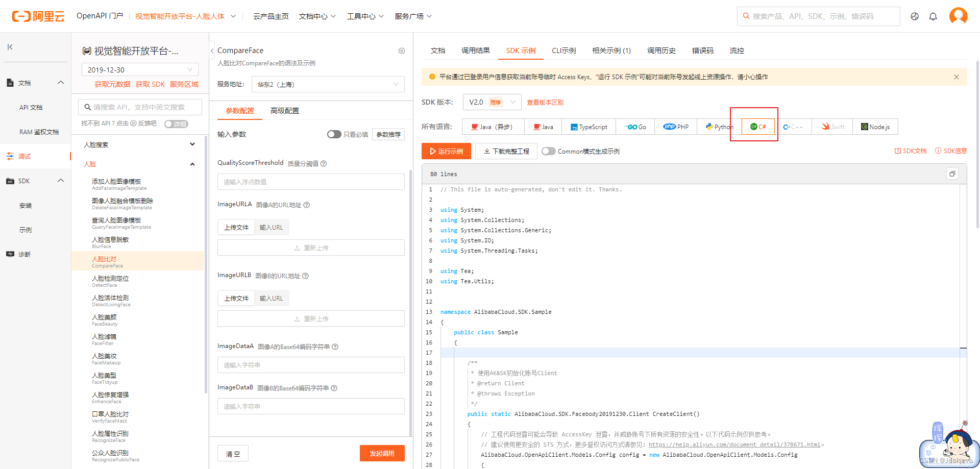This screenshot has width=980, height=469.
Task: Click the ImageURLA help question icon
Action: pos(307,205)
